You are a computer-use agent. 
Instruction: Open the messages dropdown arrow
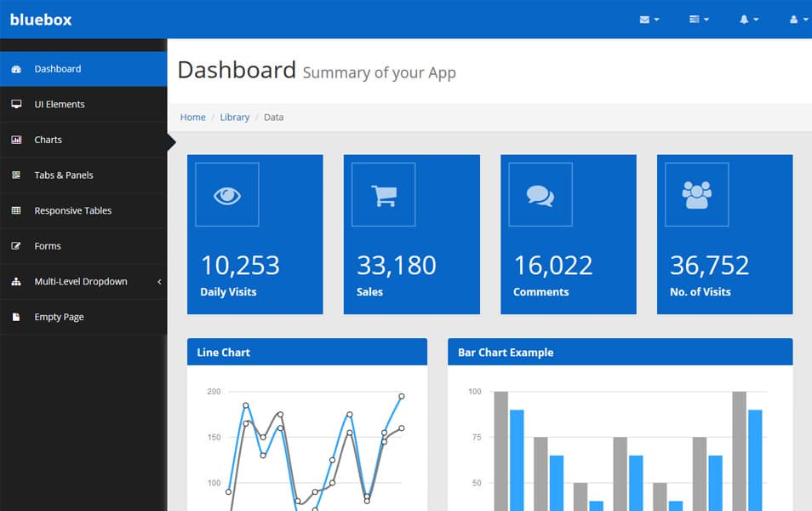coord(657,19)
